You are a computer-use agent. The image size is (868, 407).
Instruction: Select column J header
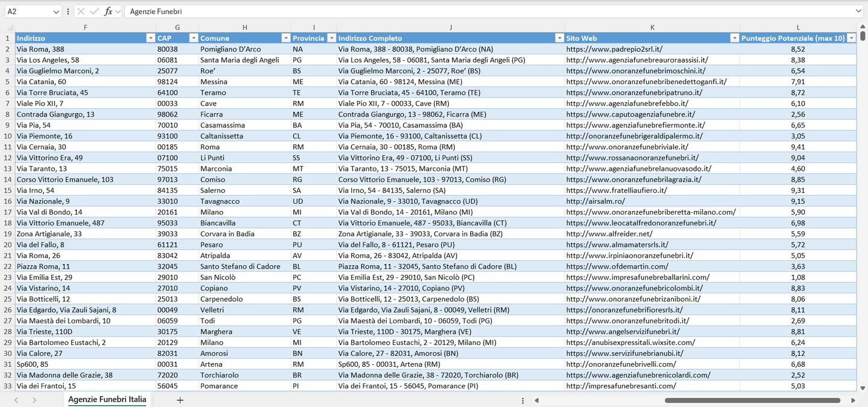pos(451,28)
